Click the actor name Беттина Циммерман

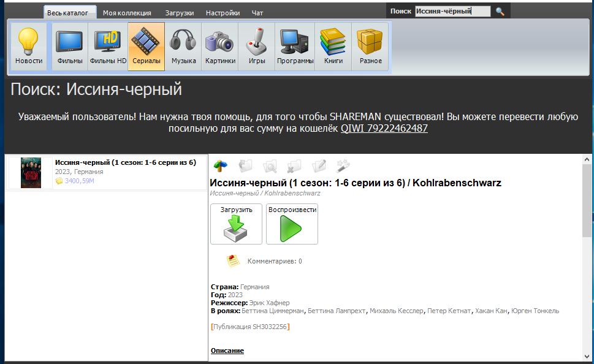272,311
